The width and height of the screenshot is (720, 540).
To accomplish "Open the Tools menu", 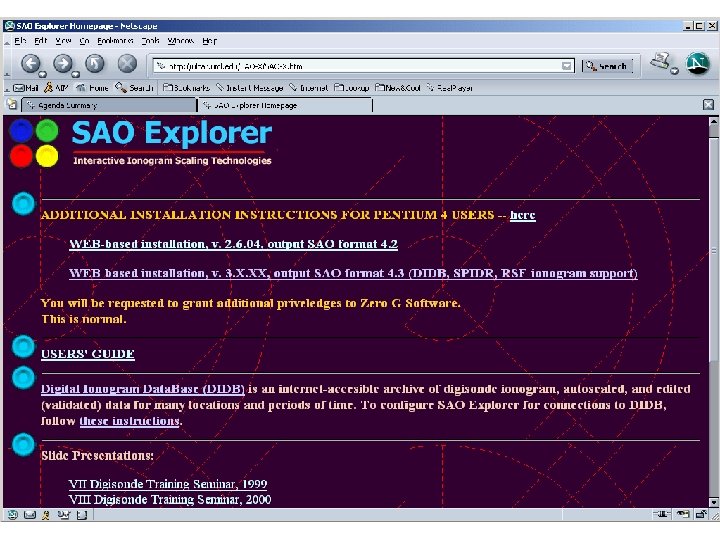I will click(150, 40).
